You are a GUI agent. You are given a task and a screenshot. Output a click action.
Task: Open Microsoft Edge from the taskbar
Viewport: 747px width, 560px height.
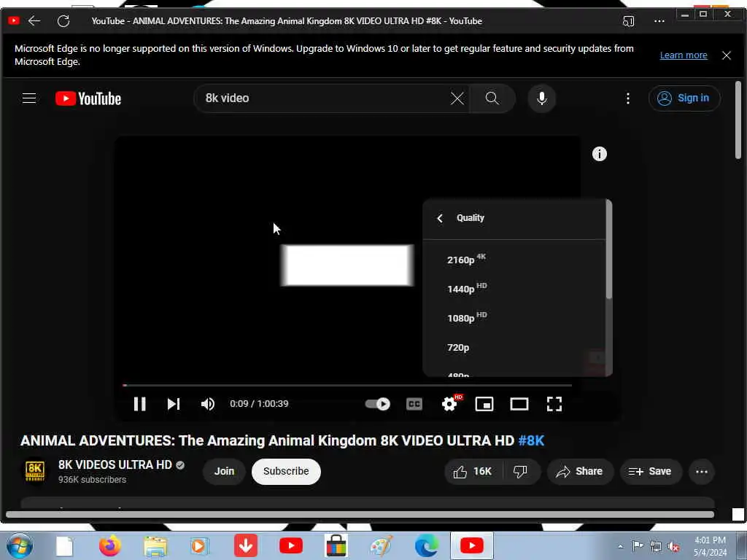(426, 546)
